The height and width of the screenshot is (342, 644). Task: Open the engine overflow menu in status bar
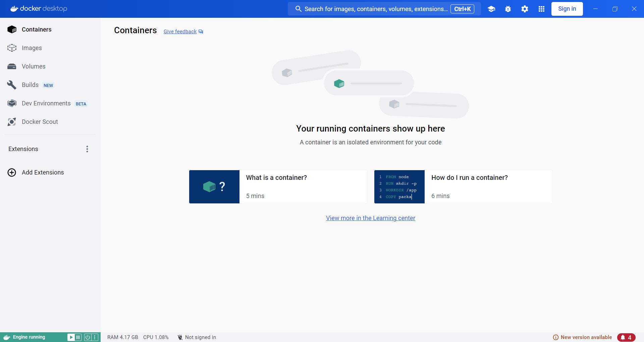[x=95, y=337]
